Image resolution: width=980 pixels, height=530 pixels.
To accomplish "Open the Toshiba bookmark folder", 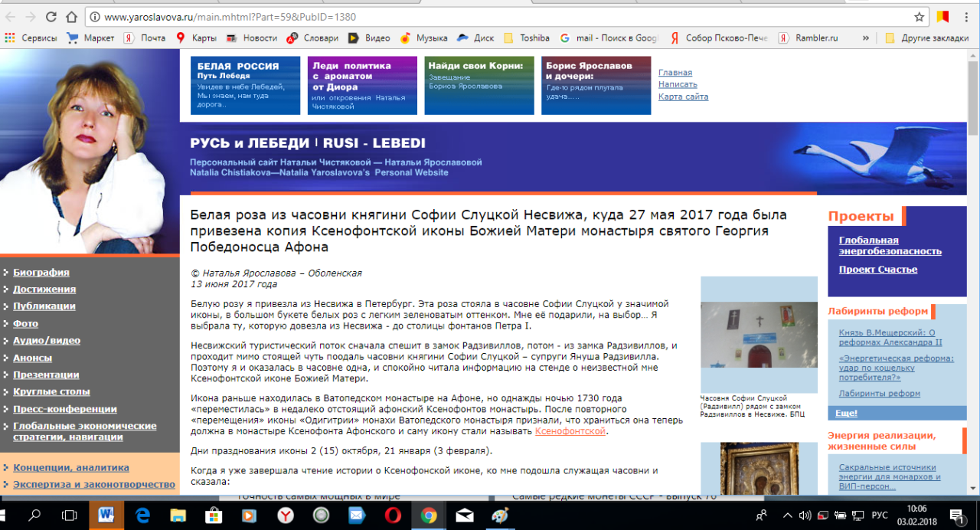I will click(527, 38).
